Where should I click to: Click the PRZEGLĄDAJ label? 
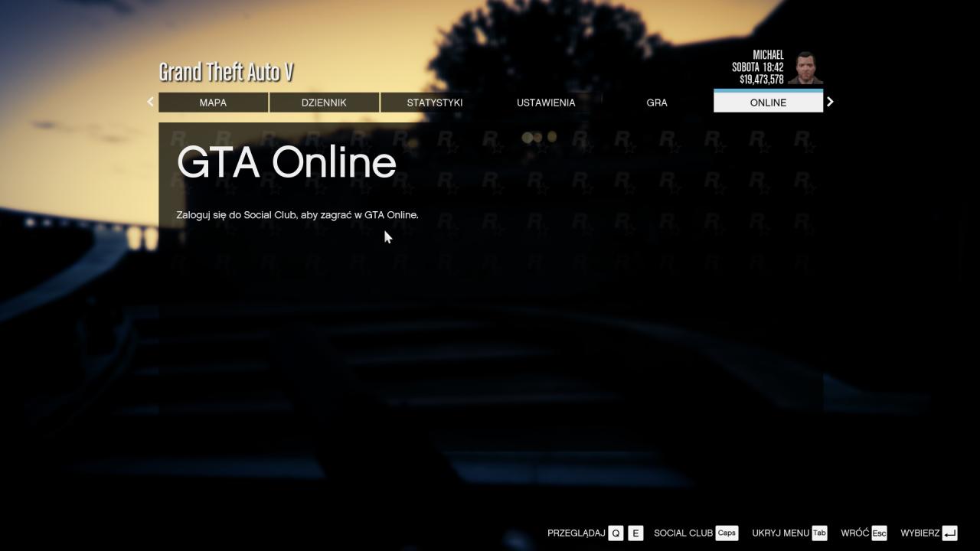coord(577,533)
